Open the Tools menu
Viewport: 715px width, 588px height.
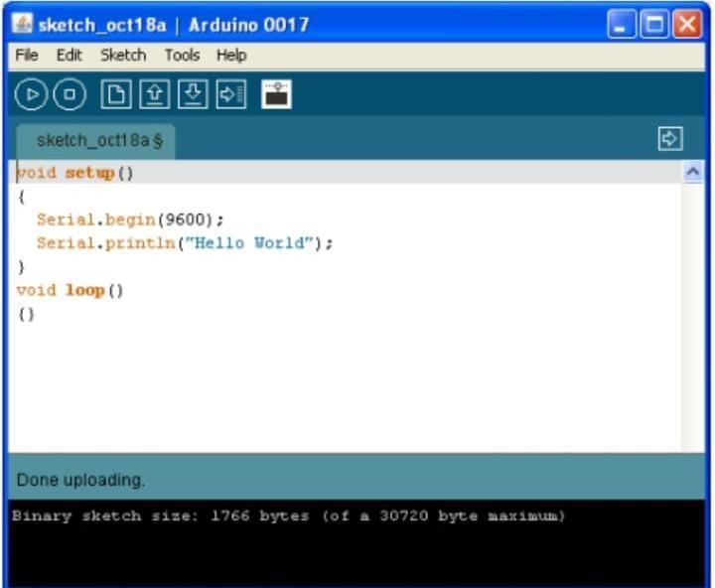(182, 56)
